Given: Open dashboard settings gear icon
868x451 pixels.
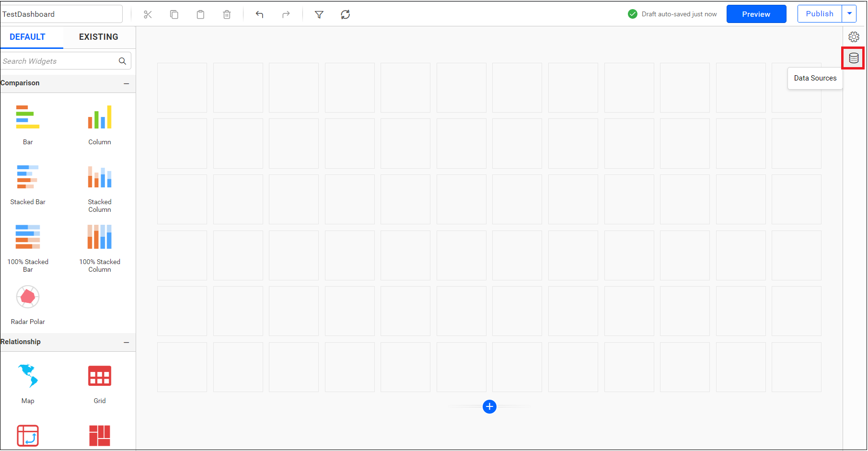Looking at the screenshot, I should 853,37.
